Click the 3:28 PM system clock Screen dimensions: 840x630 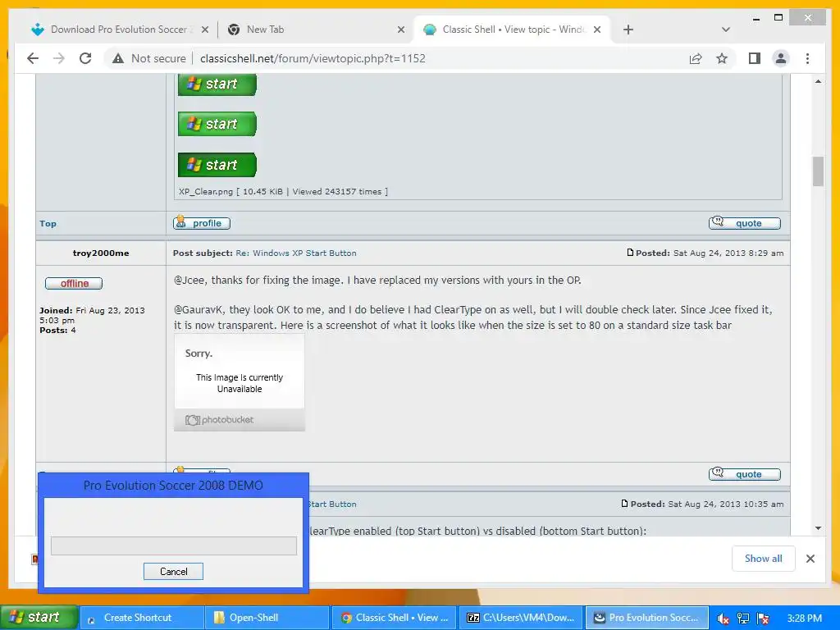coord(804,619)
